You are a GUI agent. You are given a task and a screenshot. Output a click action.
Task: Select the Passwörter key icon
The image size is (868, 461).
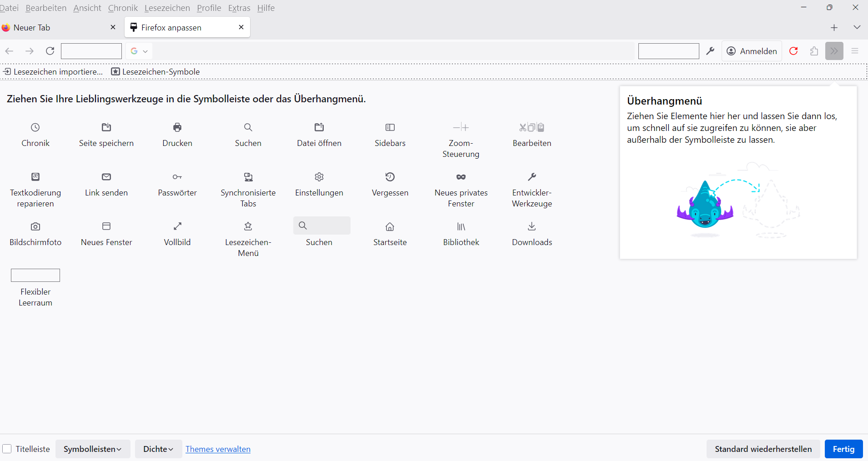pos(177,177)
